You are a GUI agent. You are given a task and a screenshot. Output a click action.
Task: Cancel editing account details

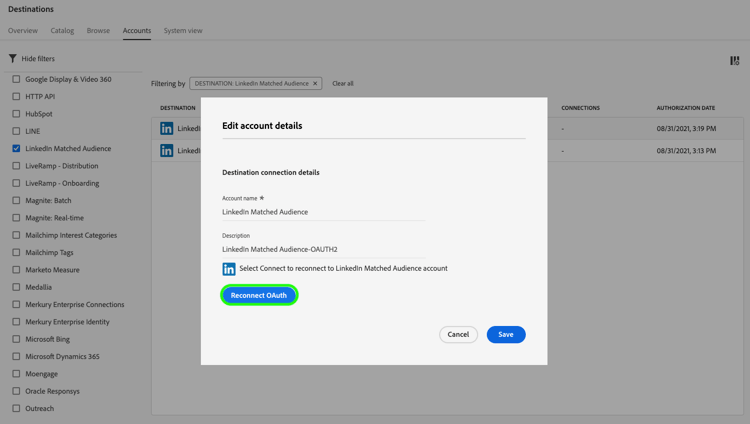point(458,335)
